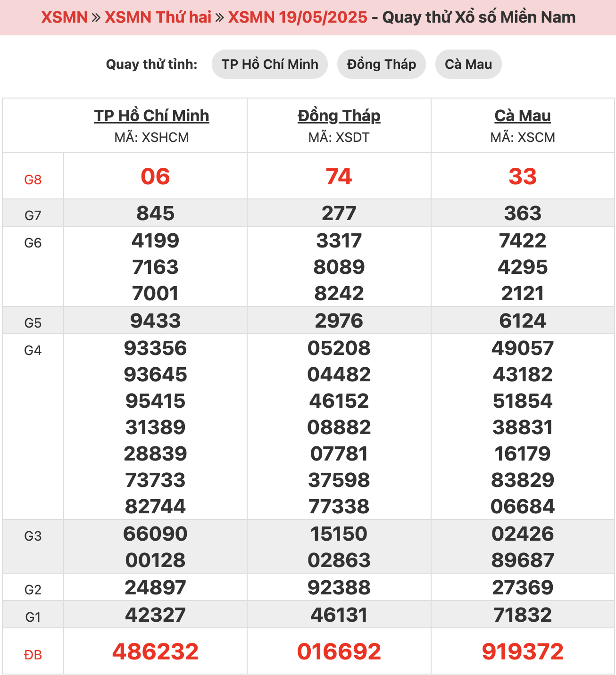Viewport: 616px width, 675px height.
Task: Click G6 number 7163
Action: click(155, 267)
